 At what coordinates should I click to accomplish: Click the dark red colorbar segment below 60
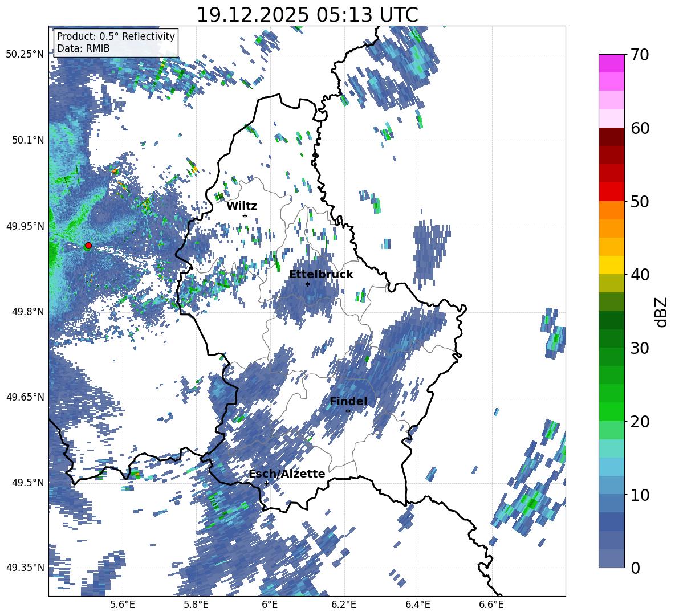pos(611,137)
